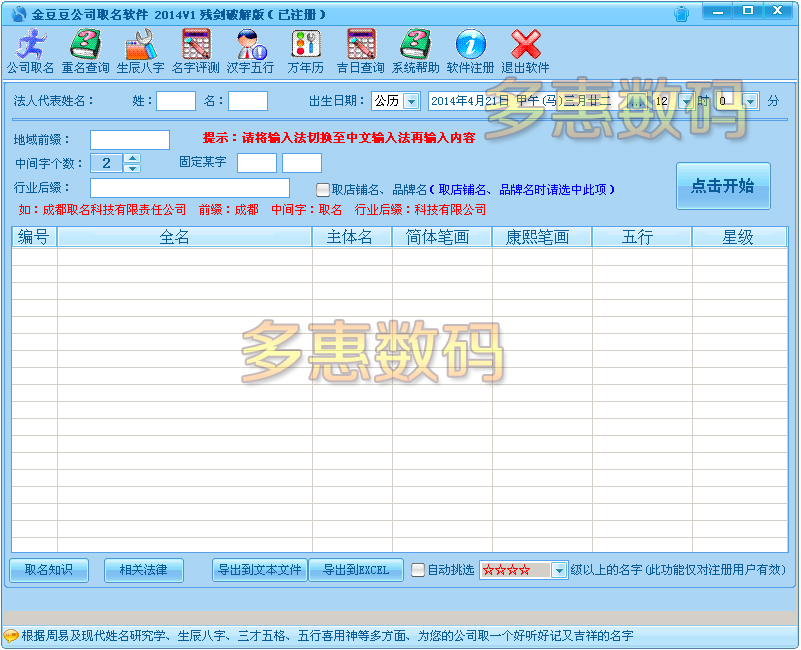Click the 退出软件 exit software icon
The width and height of the screenshot is (801, 650).
[x=525, y=51]
